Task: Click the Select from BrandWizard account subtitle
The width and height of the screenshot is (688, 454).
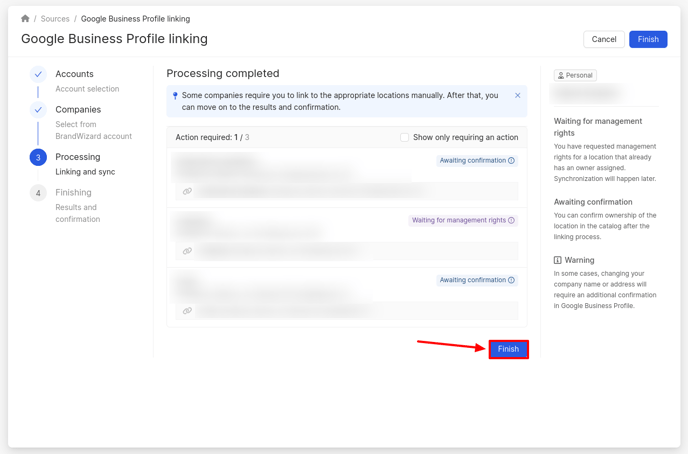Action: 93,130
